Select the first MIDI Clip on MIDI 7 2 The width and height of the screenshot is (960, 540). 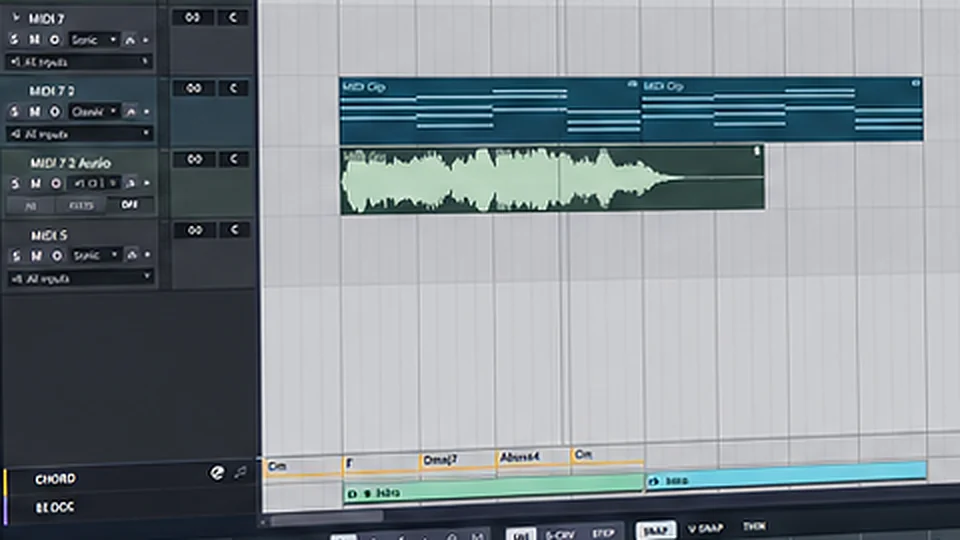click(490, 110)
